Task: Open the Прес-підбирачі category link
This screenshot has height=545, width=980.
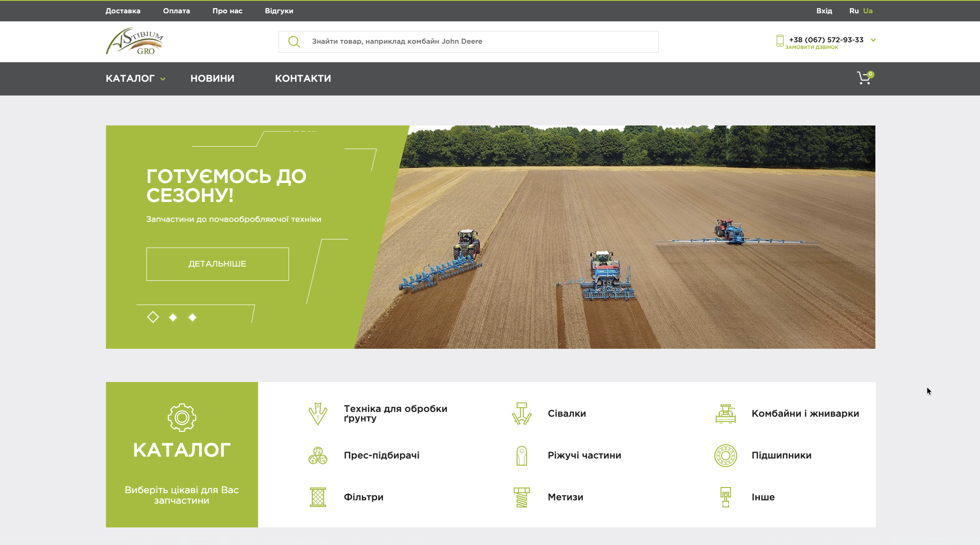Action: (381, 456)
